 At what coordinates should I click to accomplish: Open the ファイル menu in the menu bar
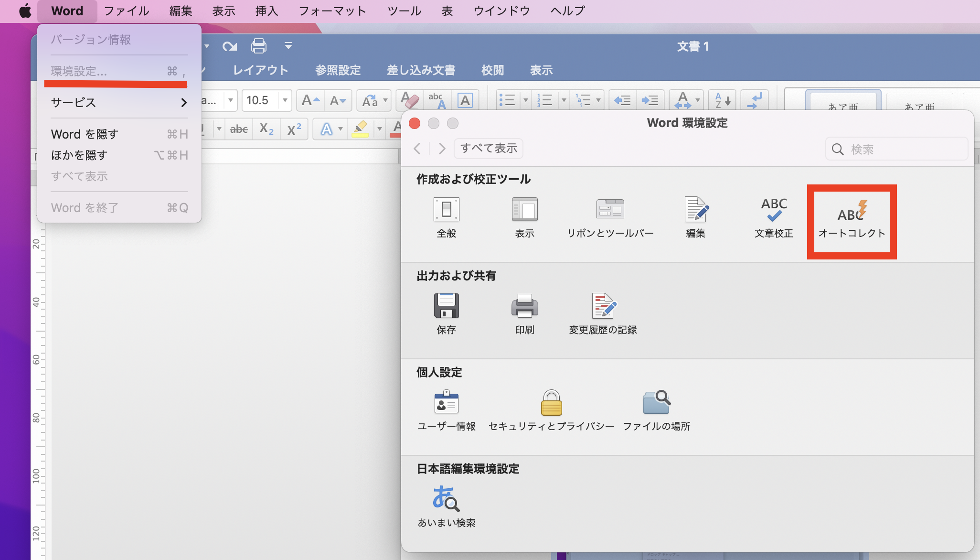[x=127, y=11]
